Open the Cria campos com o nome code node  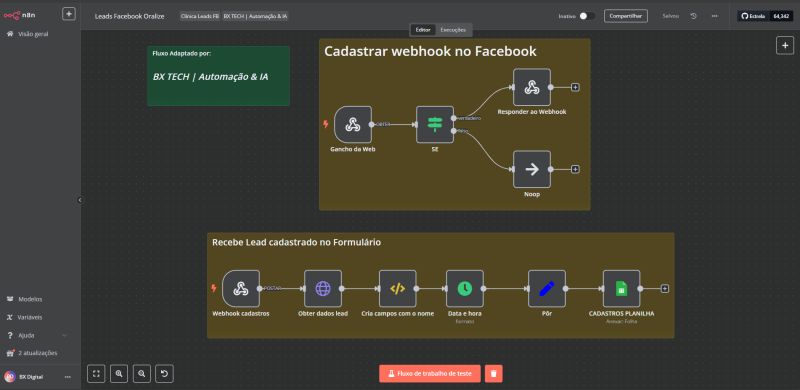click(397, 288)
